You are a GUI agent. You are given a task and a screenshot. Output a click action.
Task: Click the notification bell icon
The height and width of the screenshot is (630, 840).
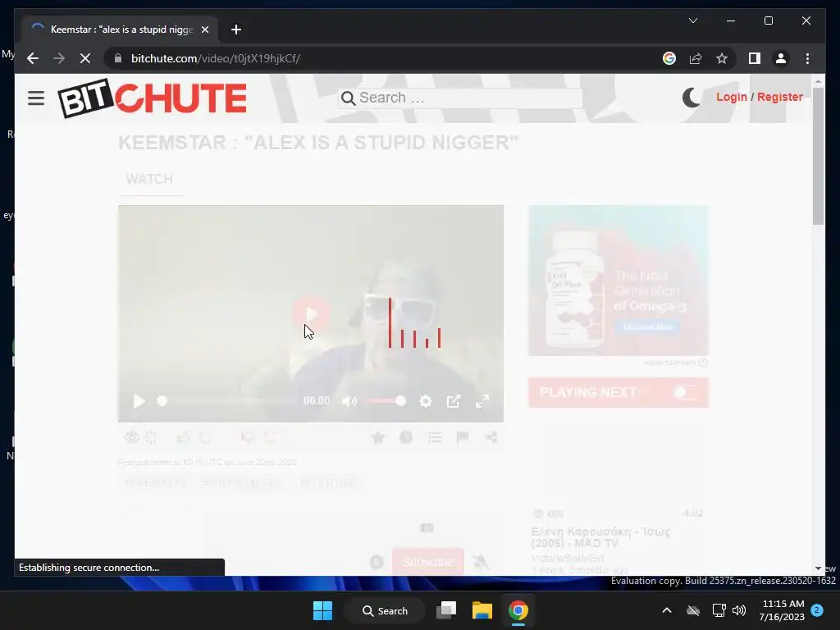click(481, 562)
